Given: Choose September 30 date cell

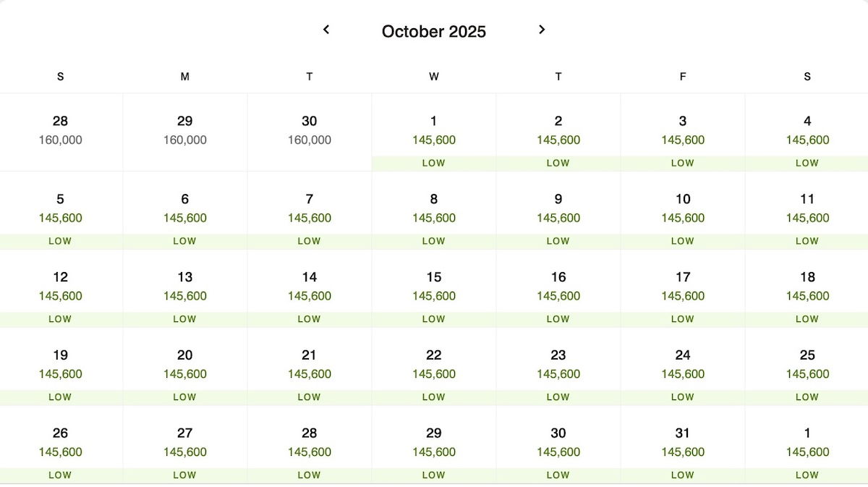Looking at the screenshot, I should [310, 132].
